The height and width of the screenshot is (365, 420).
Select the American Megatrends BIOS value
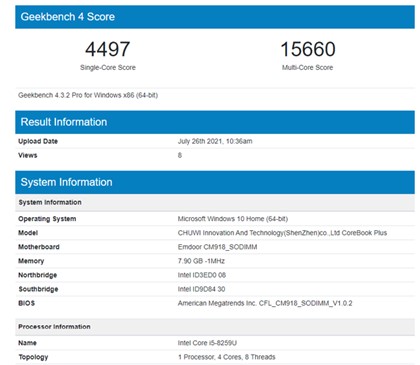265,303
